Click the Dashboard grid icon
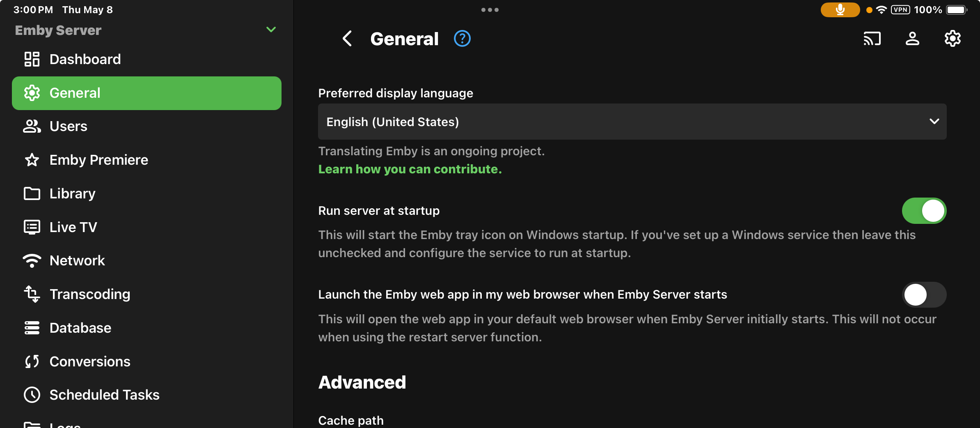 [x=32, y=59]
